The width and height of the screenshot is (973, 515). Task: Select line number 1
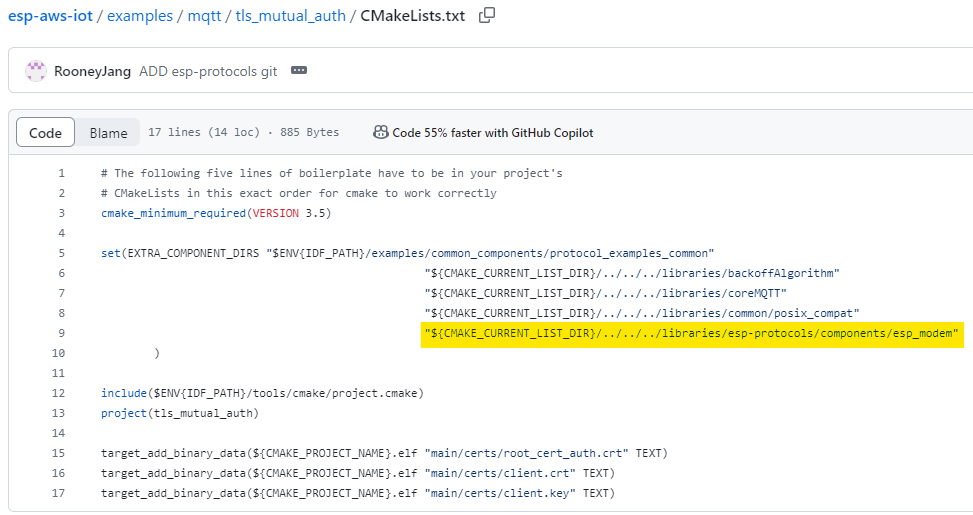click(x=61, y=173)
